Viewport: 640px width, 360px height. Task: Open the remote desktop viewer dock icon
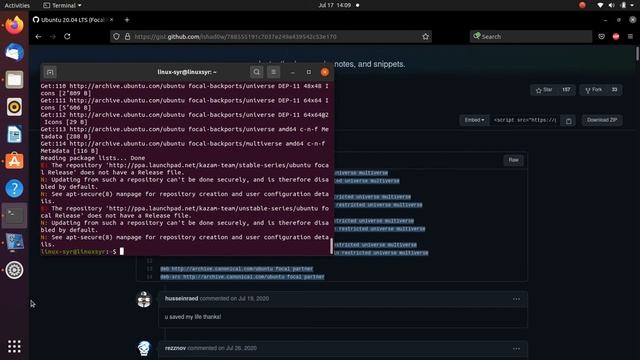click(x=14, y=242)
